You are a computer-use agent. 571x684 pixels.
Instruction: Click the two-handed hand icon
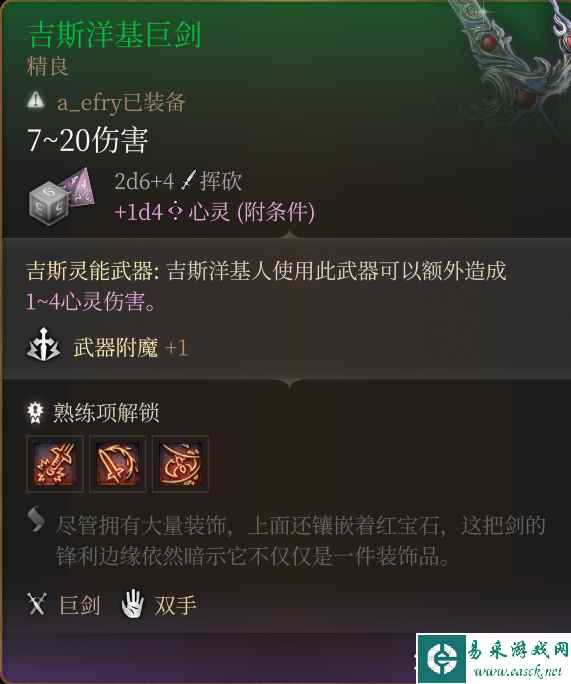(x=133, y=604)
